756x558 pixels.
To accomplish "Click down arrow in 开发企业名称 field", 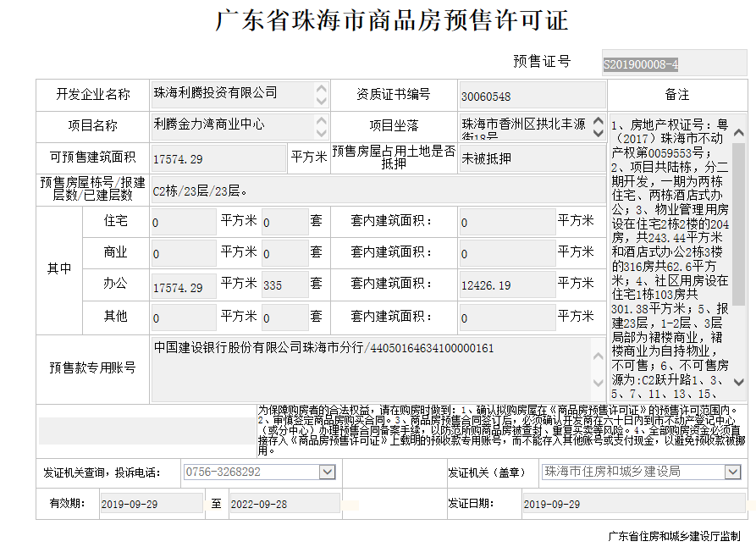I will click(x=321, y=101).
